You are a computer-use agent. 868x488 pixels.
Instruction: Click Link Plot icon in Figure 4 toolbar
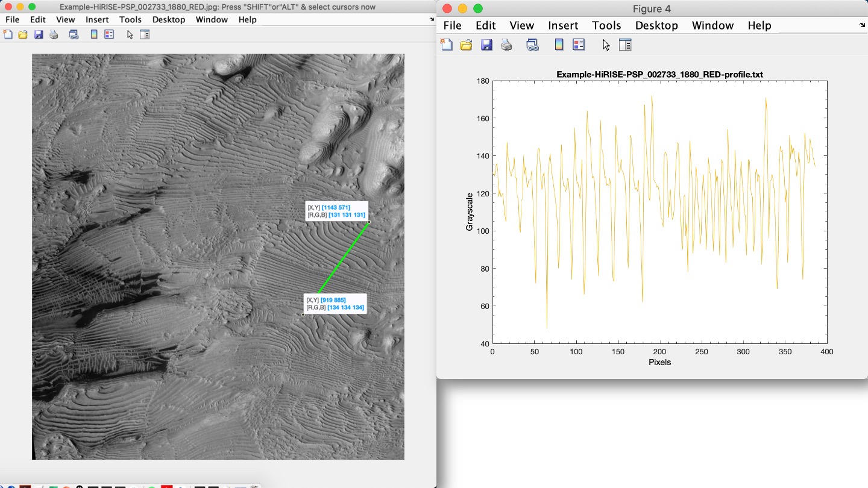pos(532,45)
